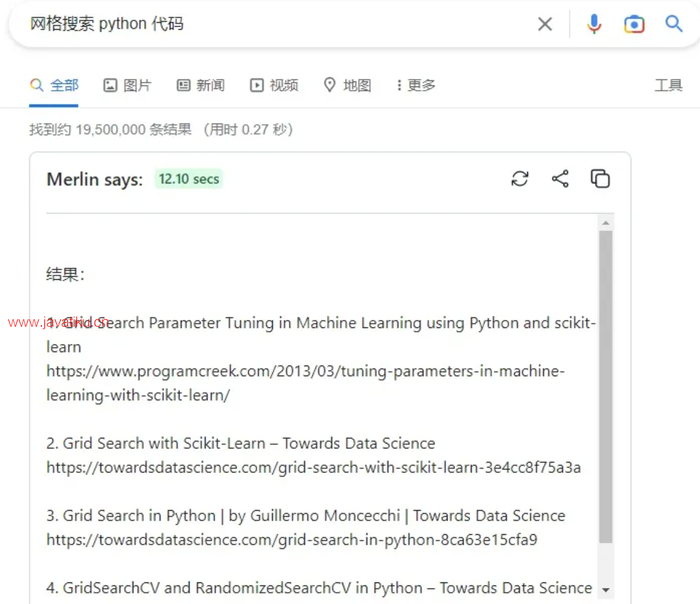The image size is (700, 604).
Task: Click the 12.10 secs response time badge
Action: [189, 178]
